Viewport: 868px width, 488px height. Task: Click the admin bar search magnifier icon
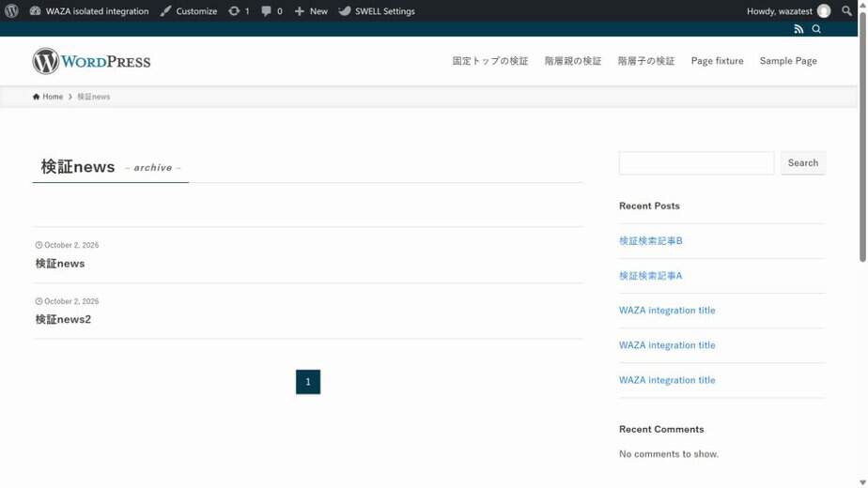(846, 11)
